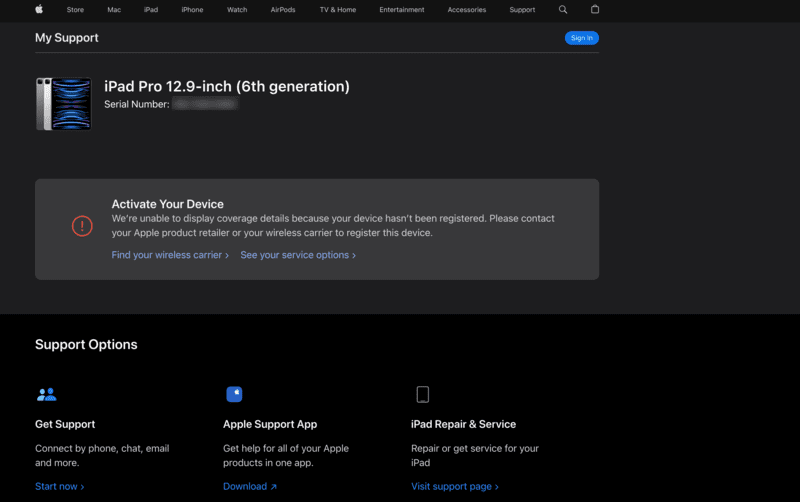Click the iPad Pro product thumbnail
This screenshot has height=502, width=800.
[64, 104]
